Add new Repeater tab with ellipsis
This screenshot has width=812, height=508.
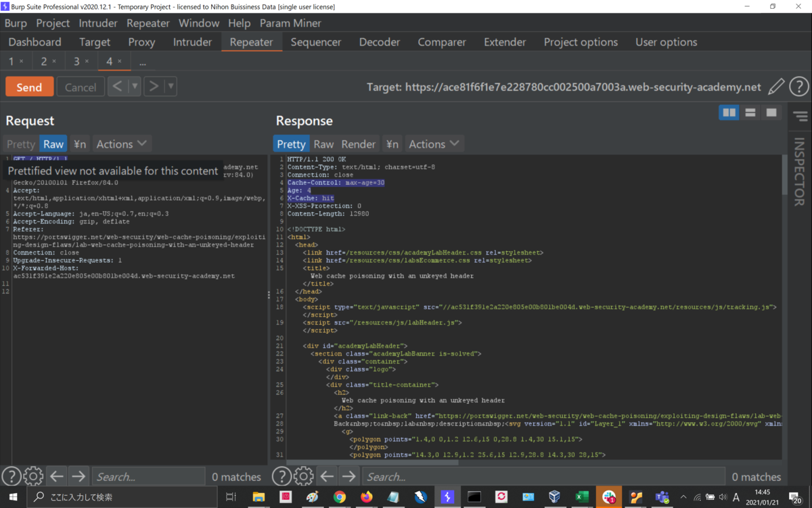(x=142, y=62)
